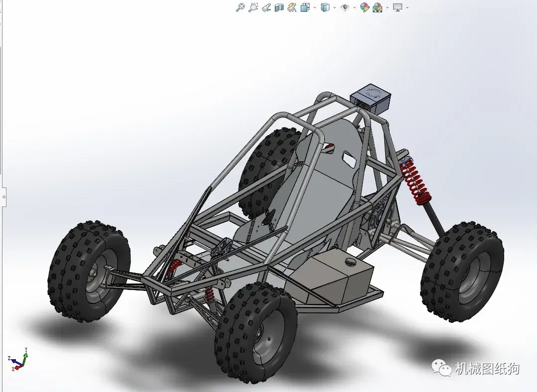Toggle Hide/Show Items eye icon
Viewport: 537px width, 392px height.
click(344, 7)
